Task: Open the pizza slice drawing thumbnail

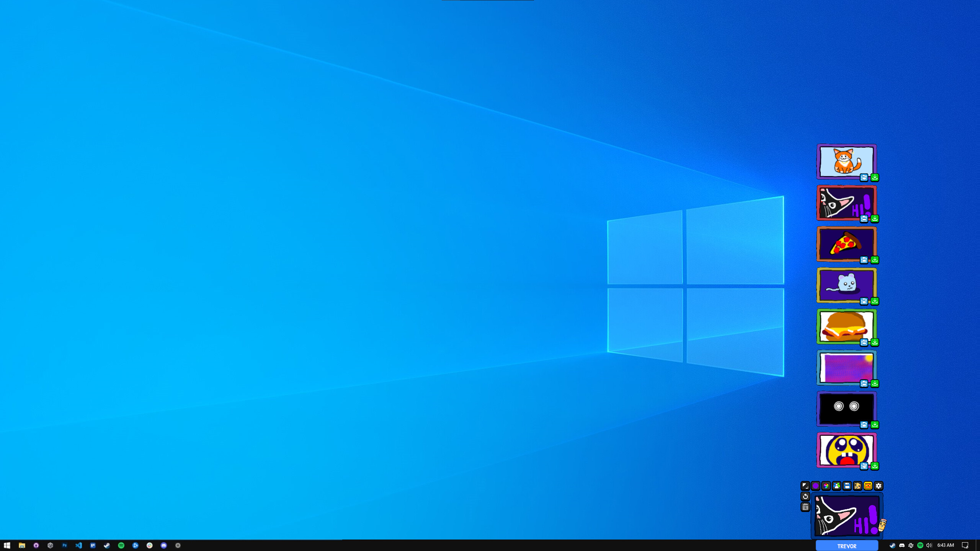Action: coord(846,244)
